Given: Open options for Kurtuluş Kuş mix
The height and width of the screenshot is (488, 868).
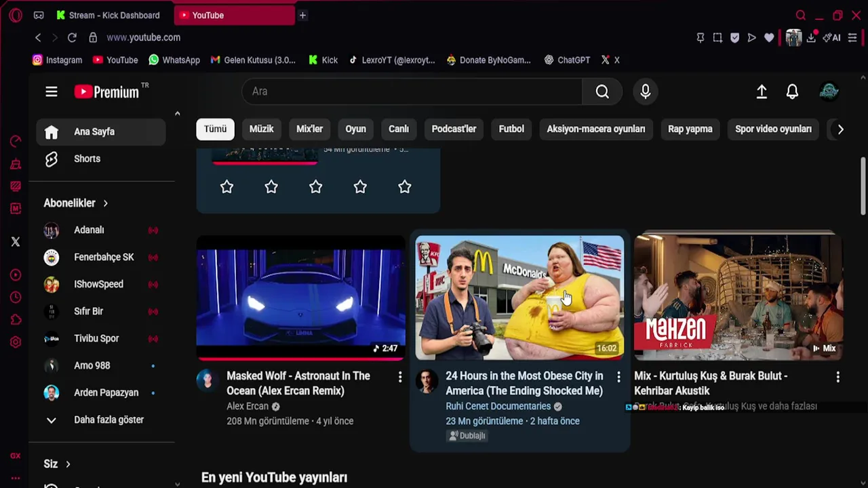Looking at the screenshot, I should [837, 377].
